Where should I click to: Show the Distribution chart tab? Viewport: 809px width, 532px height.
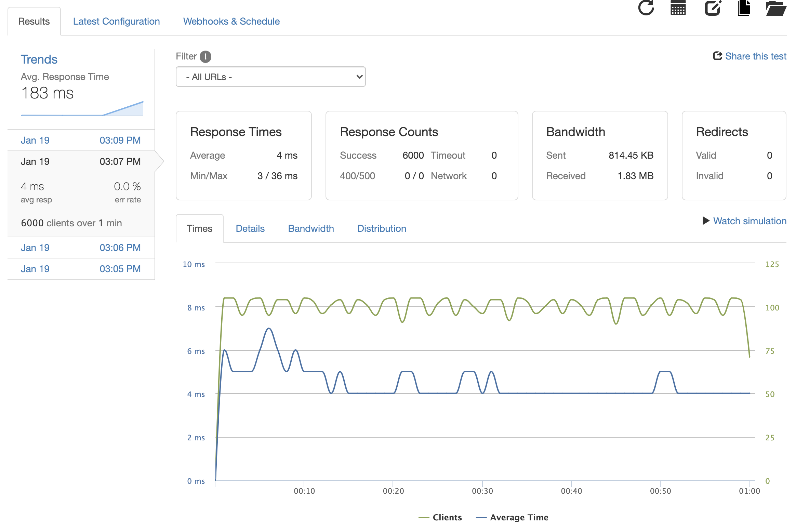[382, 228]
